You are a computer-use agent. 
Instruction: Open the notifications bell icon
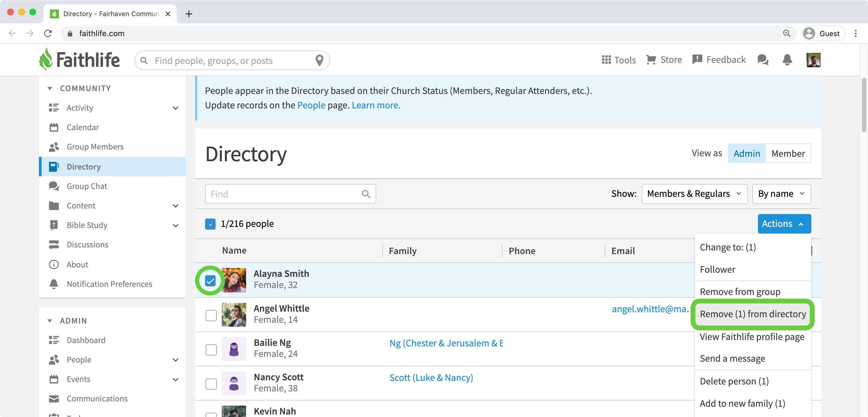coord(787,60)
